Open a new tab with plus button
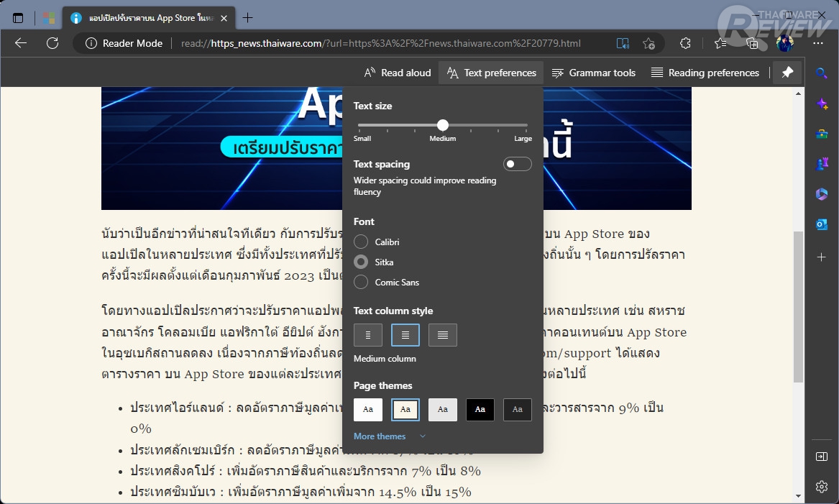The image size is (839, 504). pos(247,18)
